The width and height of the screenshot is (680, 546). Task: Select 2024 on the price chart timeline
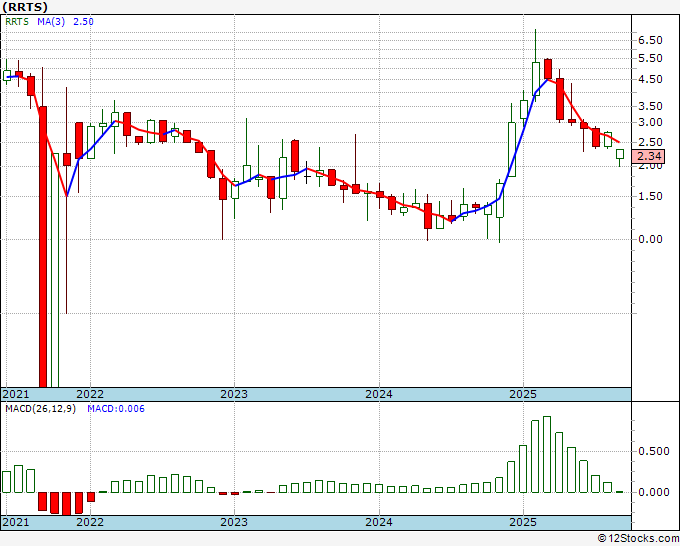[x=378, y=394]
